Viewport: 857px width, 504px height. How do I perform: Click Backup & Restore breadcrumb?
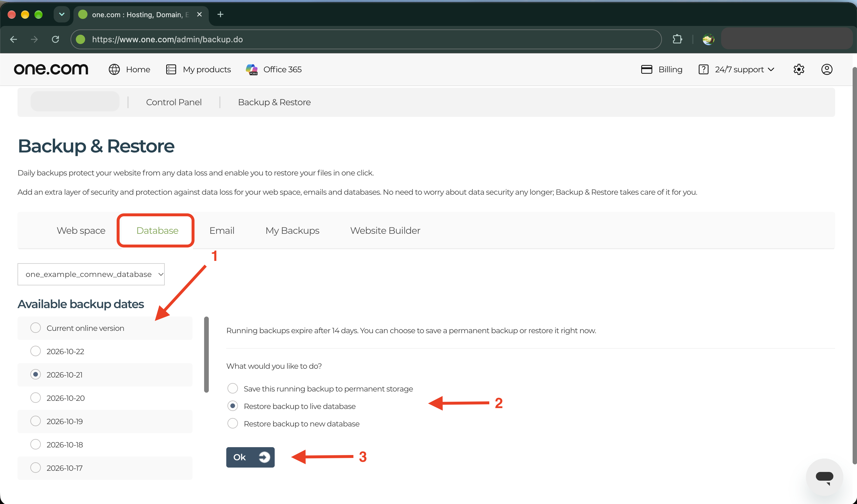tap(274, 102)
